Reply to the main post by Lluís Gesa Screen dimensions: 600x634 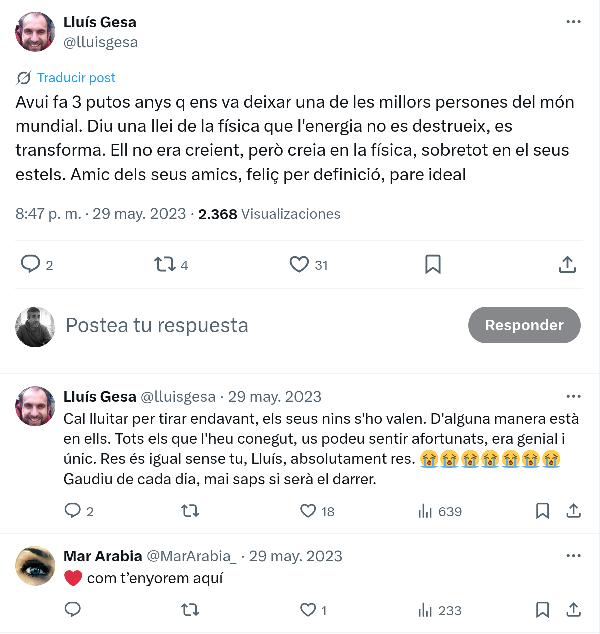tap(30, 264)
